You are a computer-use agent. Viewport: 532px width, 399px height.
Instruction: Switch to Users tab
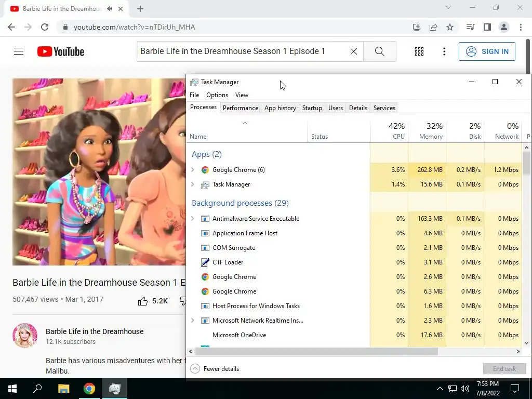pos(336,108)
